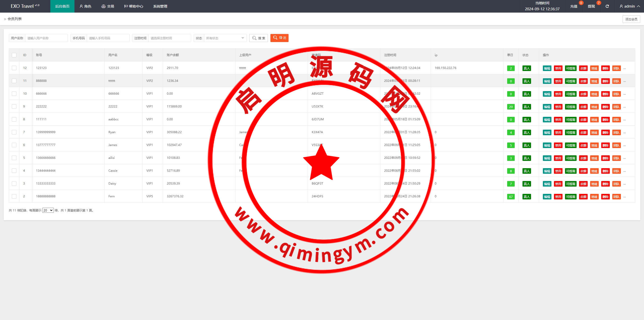The image size is (644, 320).
Task: Open the per-page count dropdown showing 20
Action: [48, 210]
